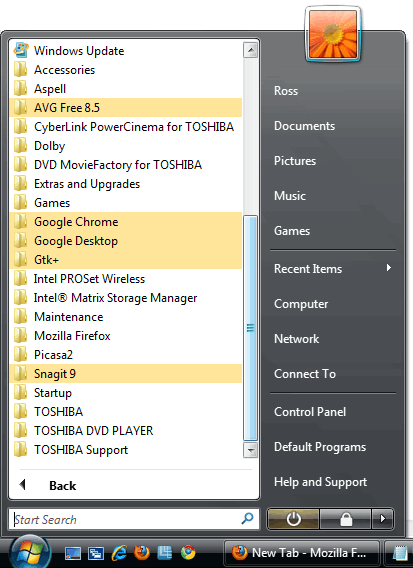Click the Show Desktop quick launch icon
The height and width of the screenshot is (568, 413).
pos(72,553)
